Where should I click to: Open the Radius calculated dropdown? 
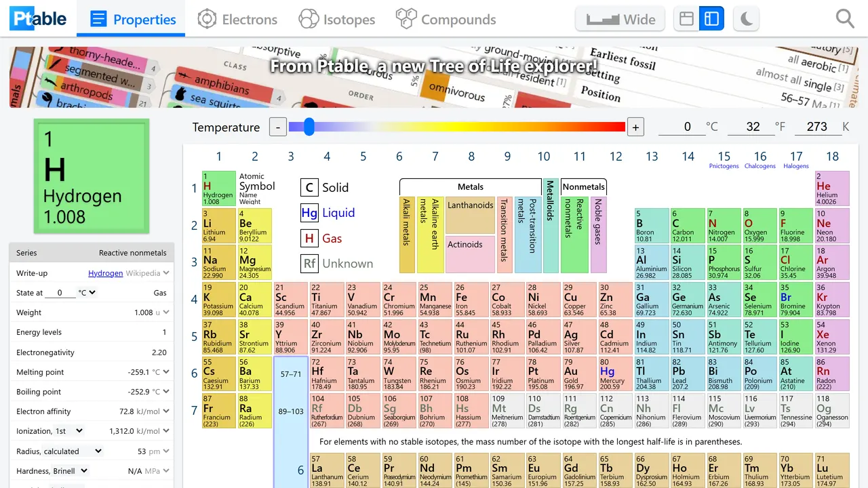click(73, 451)
